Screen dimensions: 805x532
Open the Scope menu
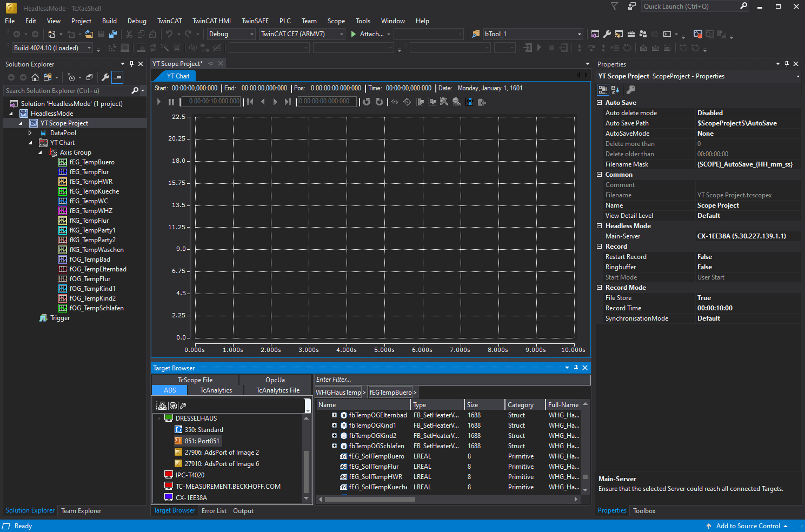pos(336,21)
